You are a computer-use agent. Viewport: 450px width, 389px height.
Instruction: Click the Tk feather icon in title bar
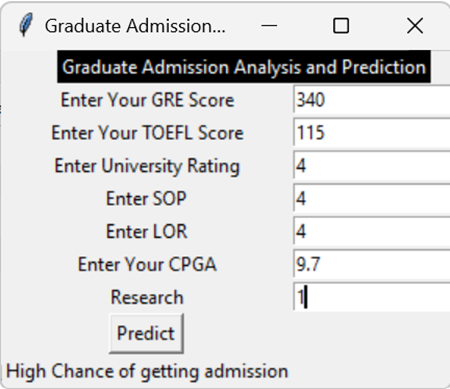click(26, 25)
